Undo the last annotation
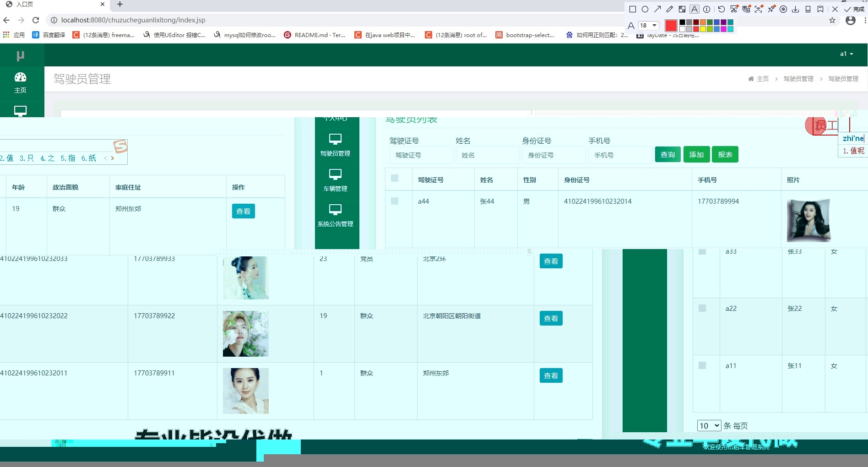Image resolution: width=868 pixels, height=467 pixels. [722, 9]
